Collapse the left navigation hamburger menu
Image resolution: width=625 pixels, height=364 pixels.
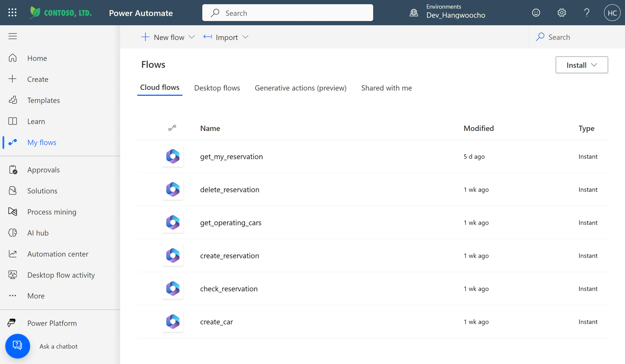tap(13, 36)
